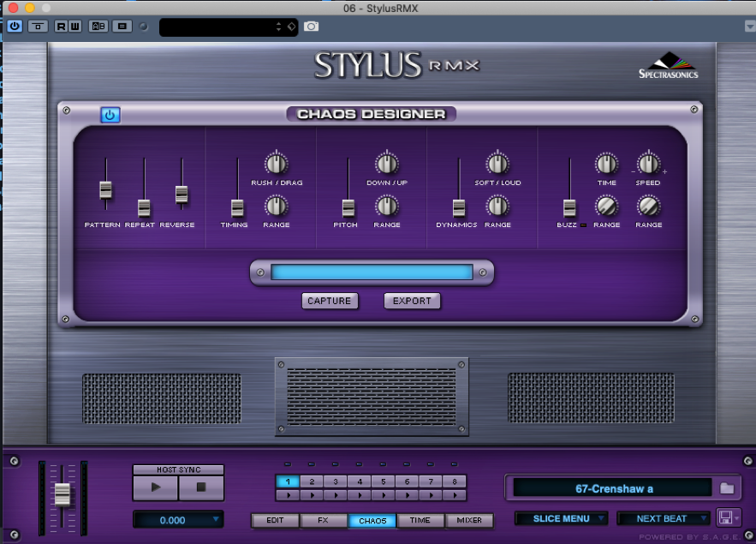The width and height of the screenshot is (756, 544).
Task: Start playback with the Play button
Action: click(x=156, y=487)
